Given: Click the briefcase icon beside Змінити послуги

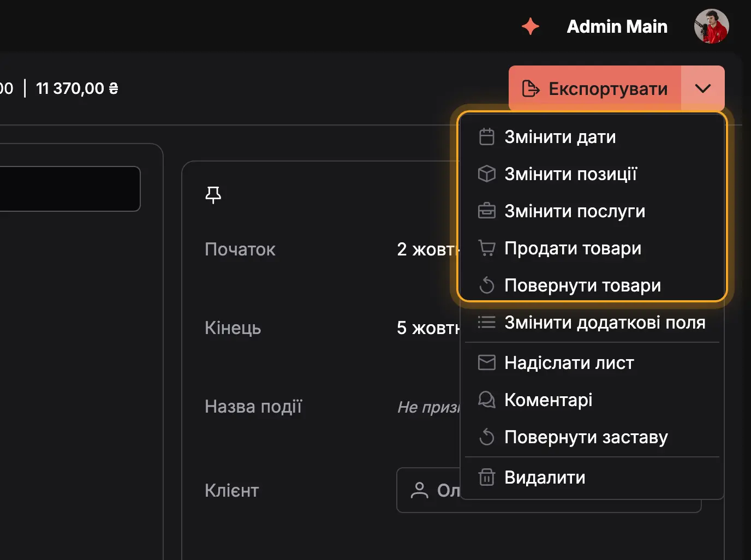Looking at the screenshot, I should 486,211.
